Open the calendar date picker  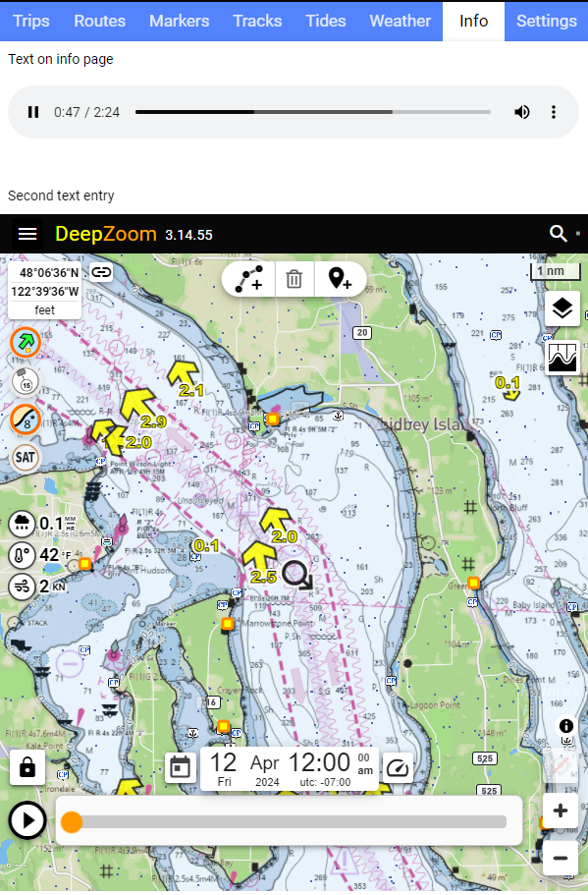click(181, 767)
